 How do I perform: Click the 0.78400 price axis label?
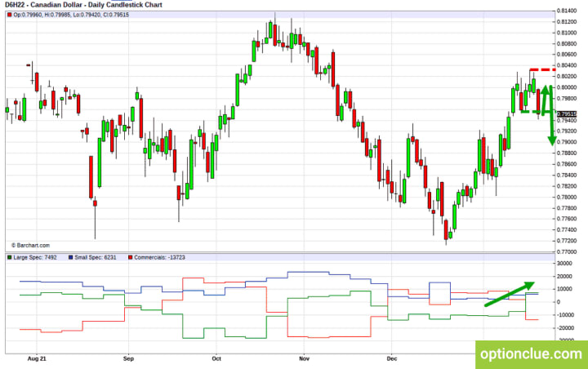click(567, 175)
